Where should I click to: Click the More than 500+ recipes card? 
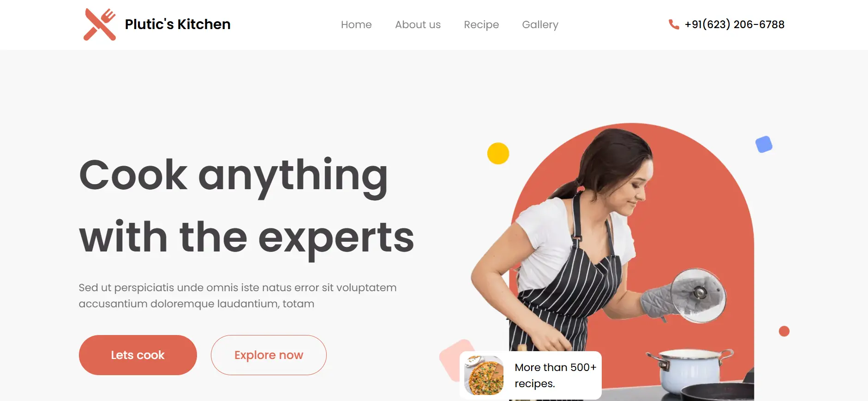coord(531,375)
